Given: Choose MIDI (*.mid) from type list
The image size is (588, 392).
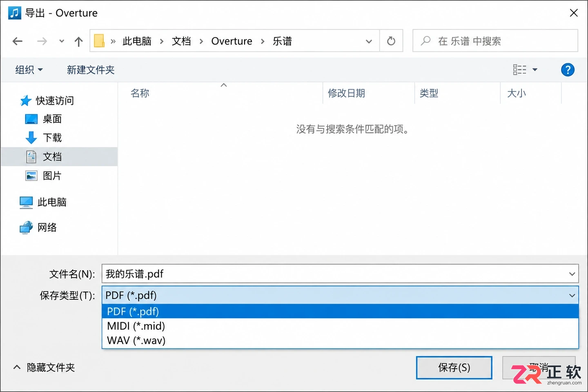Looking at the screenshot, I should 340,326.
